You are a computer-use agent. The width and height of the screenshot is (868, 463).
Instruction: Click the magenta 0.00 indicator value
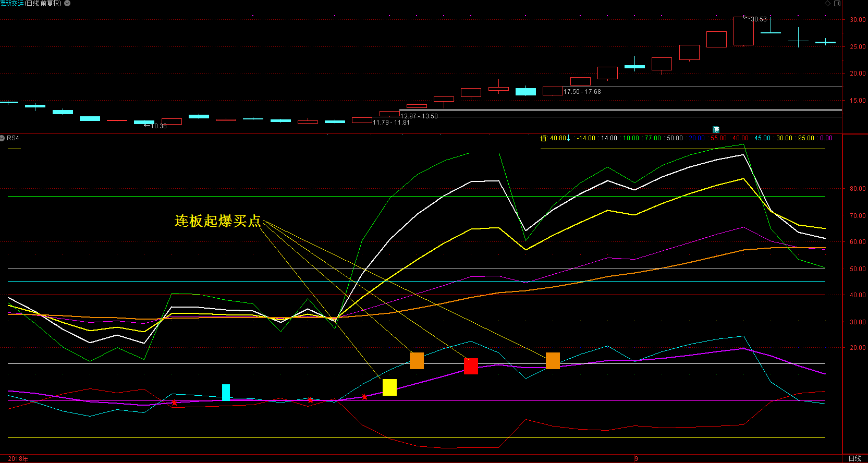(x=826, y=138)
